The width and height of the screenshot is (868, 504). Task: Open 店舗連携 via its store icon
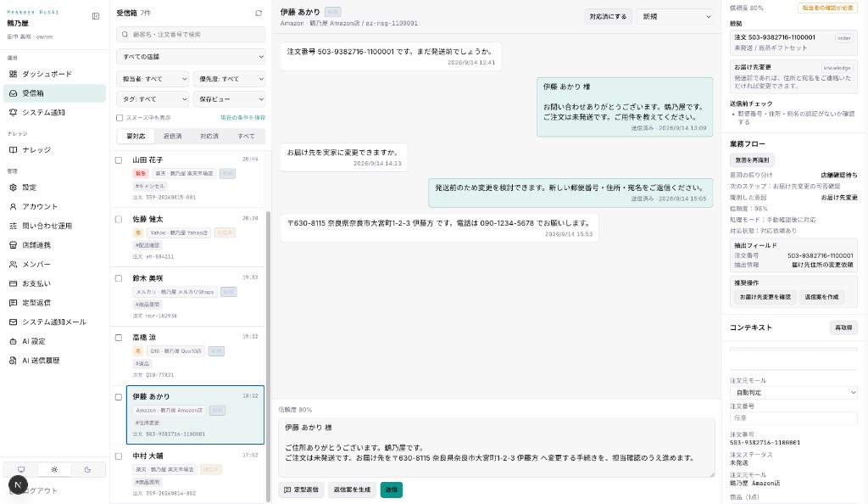tap(14, 245)
